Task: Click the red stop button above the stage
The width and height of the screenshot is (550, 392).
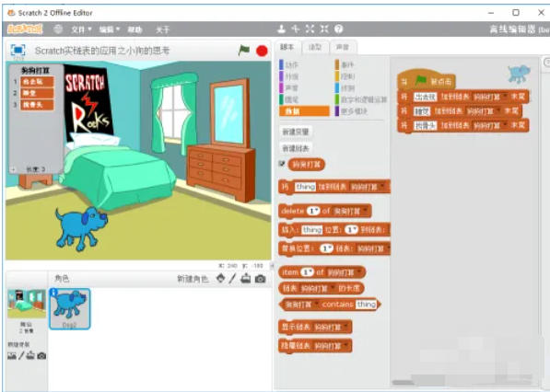Action: point(262,52)
